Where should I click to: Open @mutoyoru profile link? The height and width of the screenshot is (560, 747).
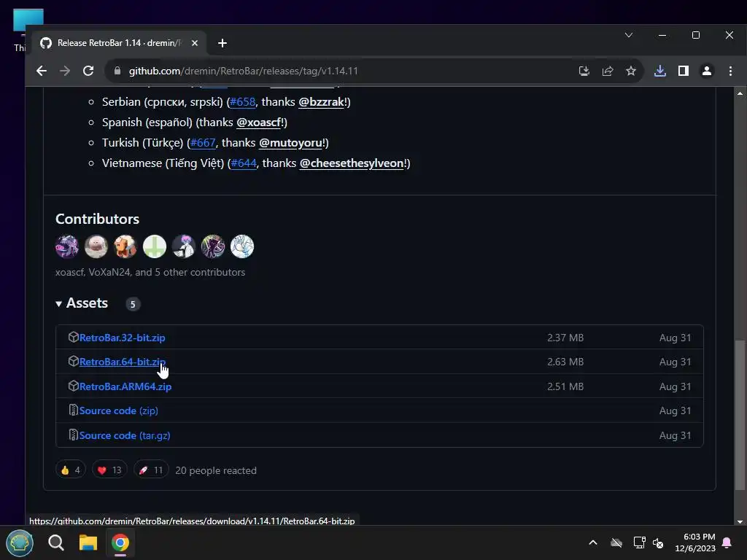pyautogui.click(x=290, y=143)
